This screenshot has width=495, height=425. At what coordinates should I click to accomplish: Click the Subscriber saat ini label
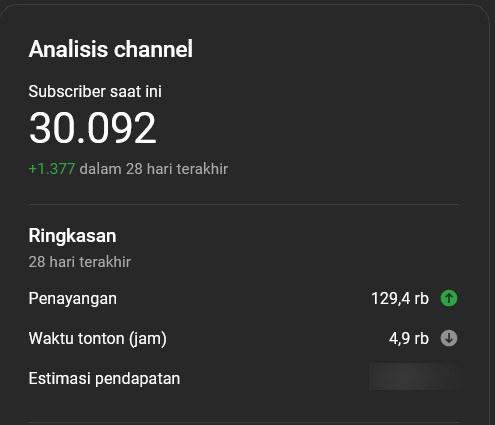pos(95,91)
